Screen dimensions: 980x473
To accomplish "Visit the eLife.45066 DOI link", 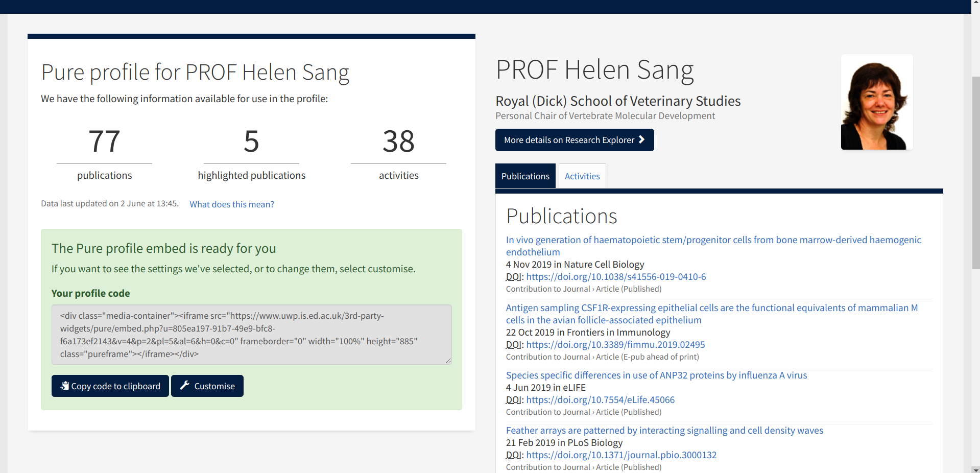I will pyautogui.click(x=600, y=400).
